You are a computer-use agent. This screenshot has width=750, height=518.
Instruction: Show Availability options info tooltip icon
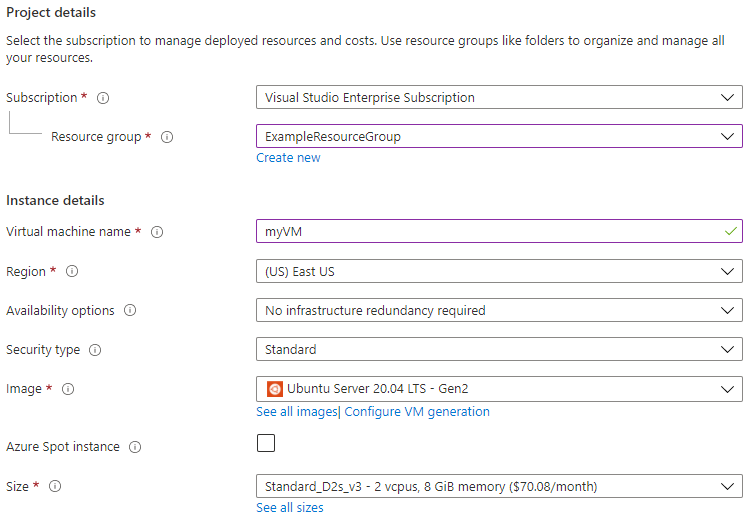tap(130, 311)
